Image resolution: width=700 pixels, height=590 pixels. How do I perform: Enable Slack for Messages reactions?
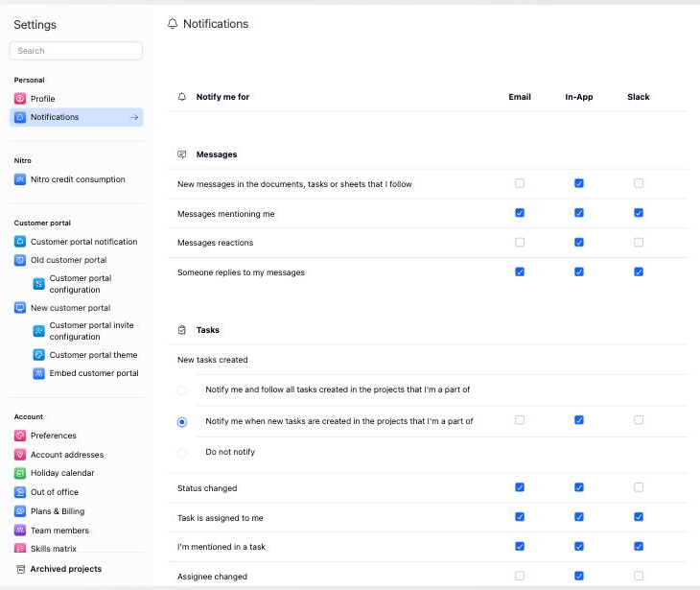(x=639, y=242)
